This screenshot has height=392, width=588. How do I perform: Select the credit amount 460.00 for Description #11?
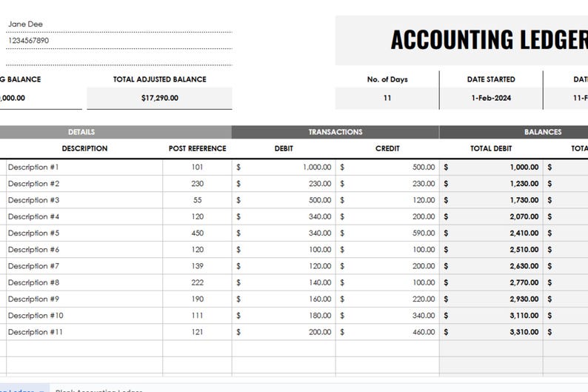pyautogui.click(x=387, y=333)
